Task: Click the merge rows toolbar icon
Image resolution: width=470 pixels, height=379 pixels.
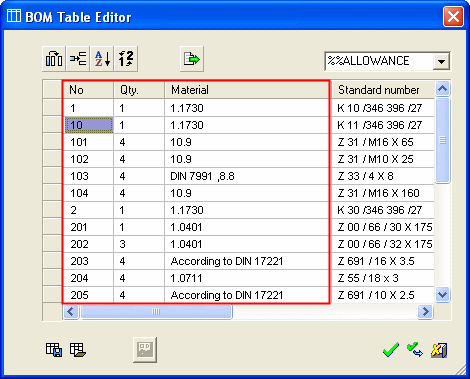Action: click(x=78, y=59)
